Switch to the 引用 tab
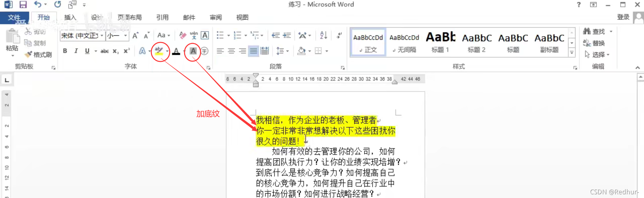 click(x=162, y=17)
